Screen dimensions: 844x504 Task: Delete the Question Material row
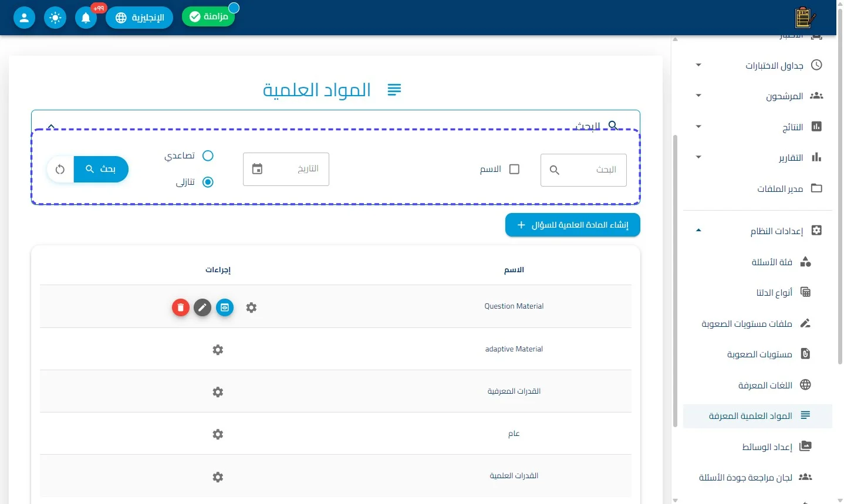(x=181, y=307)
